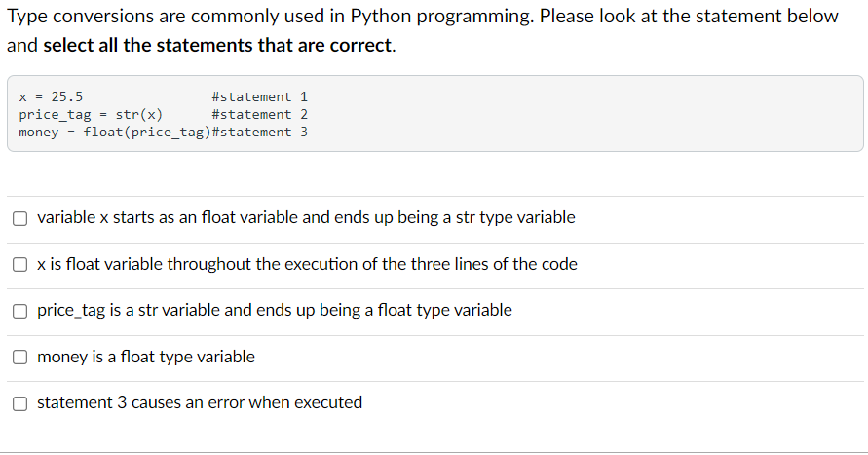The width and height of the screenshot is (868, 455).
Task: Click the '#statement 1' comment
Action: point(260,96)
